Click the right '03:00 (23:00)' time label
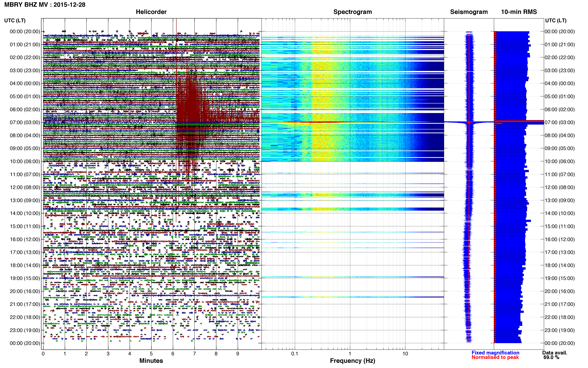This screenshot has width=588, height=368. coord(560,71)
